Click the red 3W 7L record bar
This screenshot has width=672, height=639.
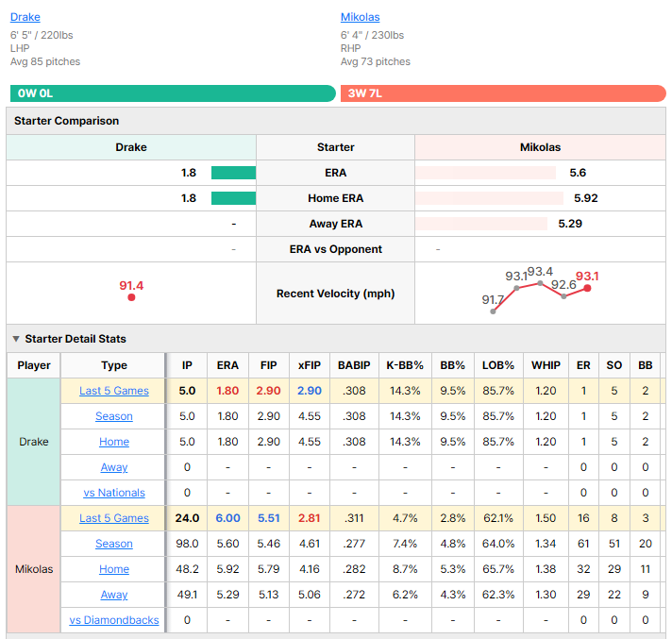[503, 93]
